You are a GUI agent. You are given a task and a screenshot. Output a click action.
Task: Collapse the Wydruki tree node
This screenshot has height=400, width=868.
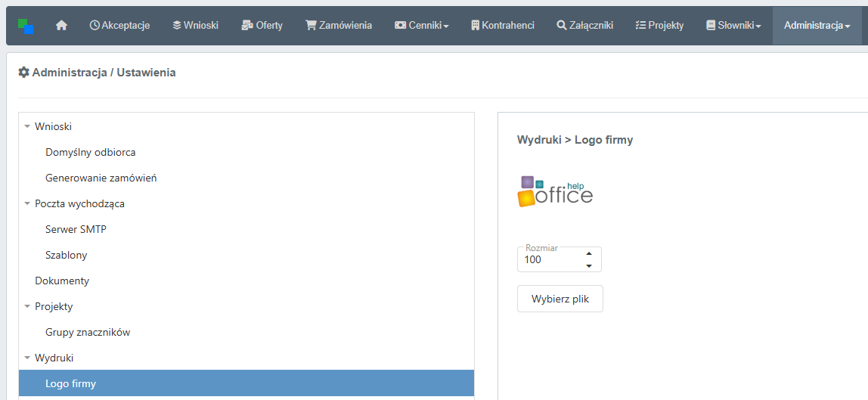28,358
